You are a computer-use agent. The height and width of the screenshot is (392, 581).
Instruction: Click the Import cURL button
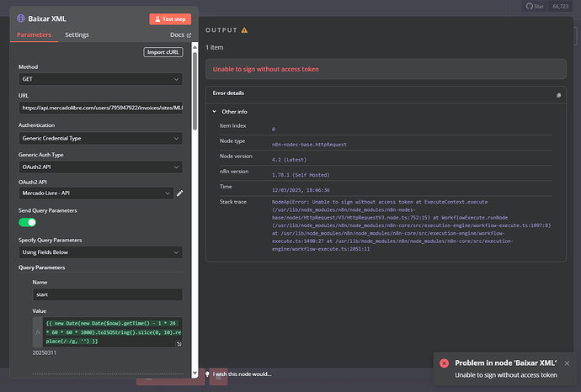(163, 52)
